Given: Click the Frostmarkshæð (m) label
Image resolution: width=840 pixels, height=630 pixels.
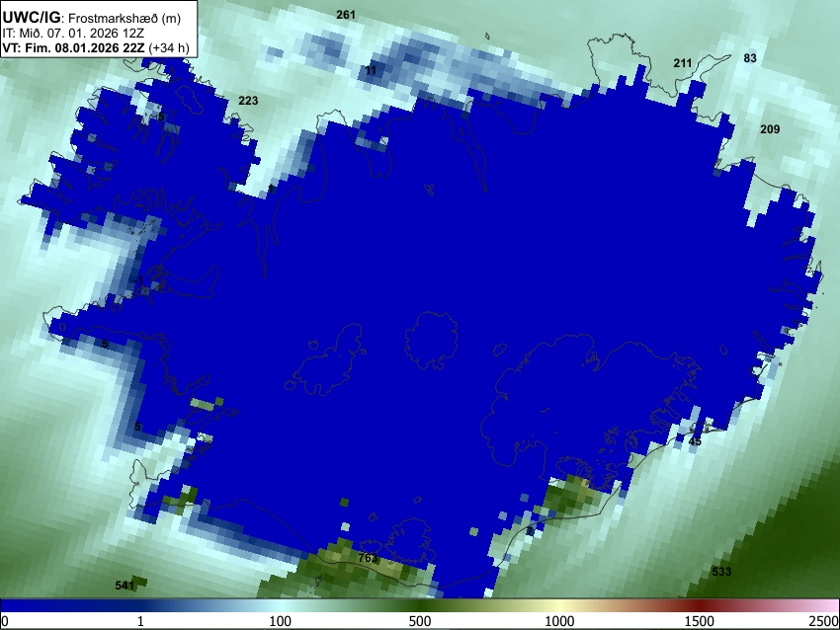Looking at the screenshot, I should tap(125, 18).
